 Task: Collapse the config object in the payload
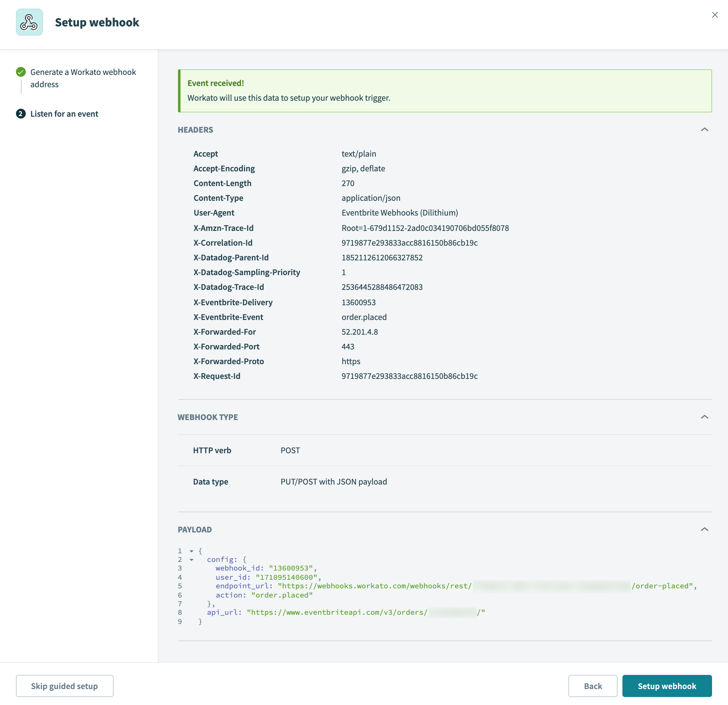[191, 559]
